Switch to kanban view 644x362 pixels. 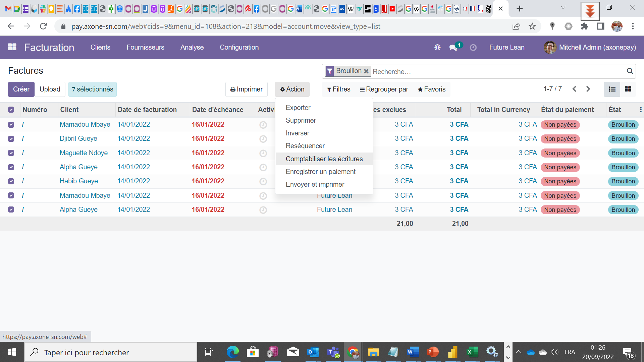click(x=628, y=89)
